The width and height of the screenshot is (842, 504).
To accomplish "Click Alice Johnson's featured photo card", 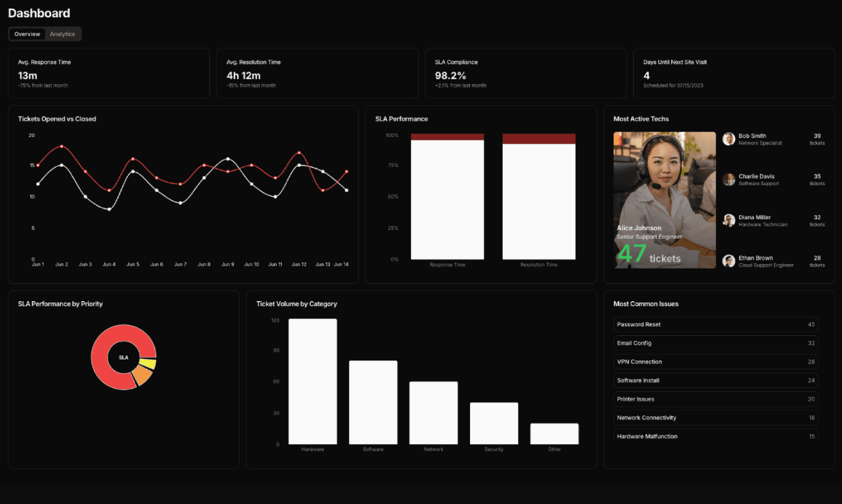I will click(x=664, y=200).
